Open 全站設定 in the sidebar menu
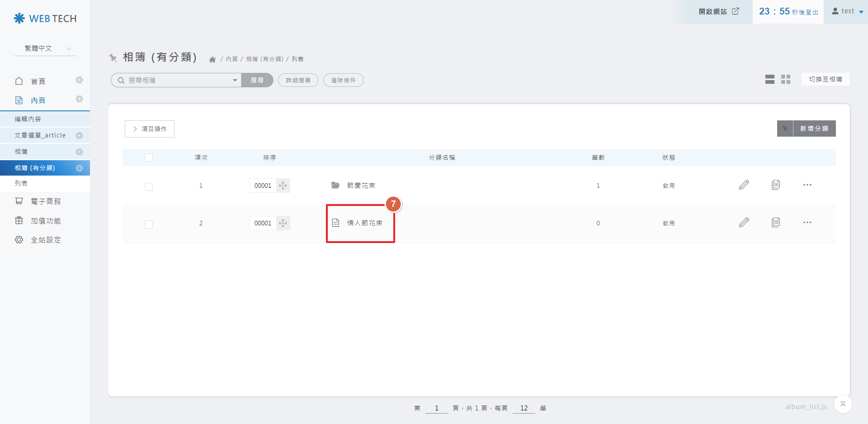 45,240
